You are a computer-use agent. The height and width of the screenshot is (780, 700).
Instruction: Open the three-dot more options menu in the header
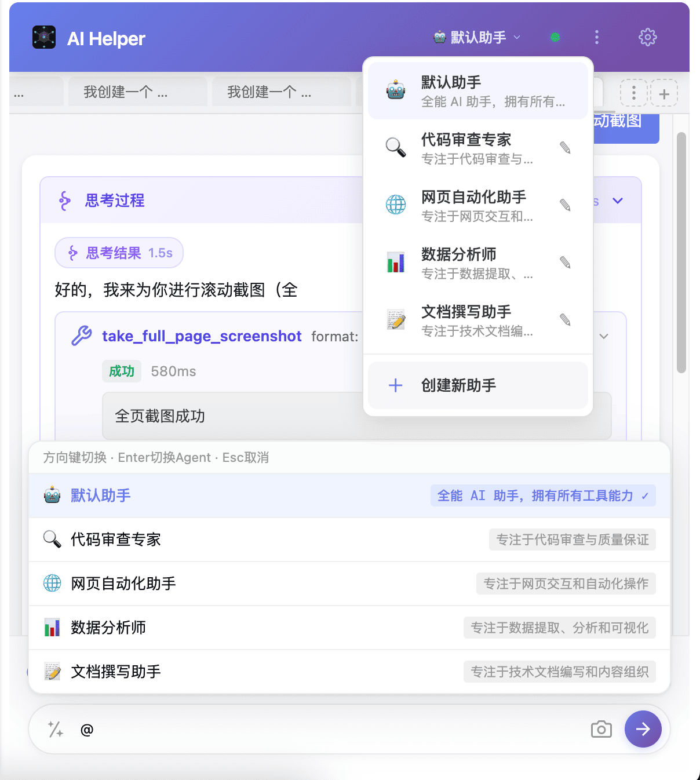click(596, 38)
